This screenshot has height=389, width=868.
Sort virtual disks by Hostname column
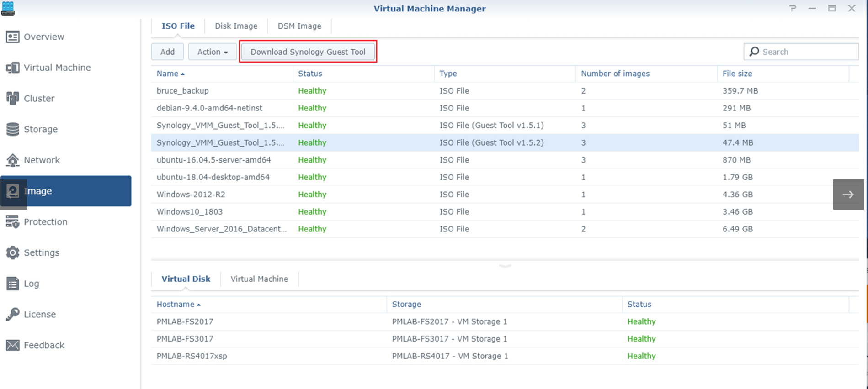176,304
